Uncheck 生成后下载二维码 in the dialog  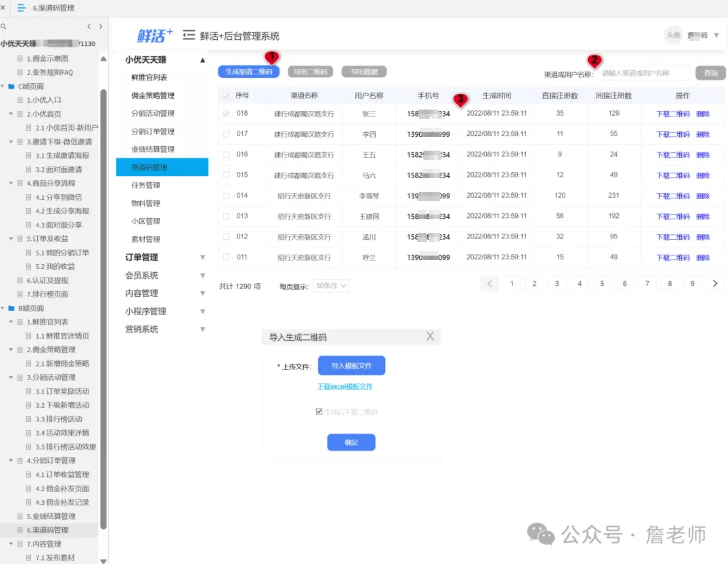click(x=319, y=411)
